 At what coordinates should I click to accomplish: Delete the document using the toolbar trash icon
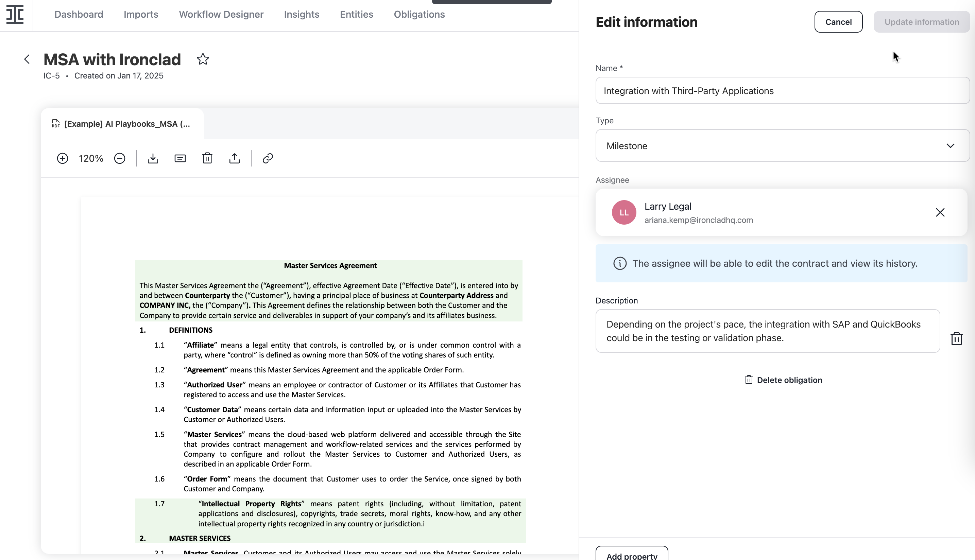click(x=207, y=158)
